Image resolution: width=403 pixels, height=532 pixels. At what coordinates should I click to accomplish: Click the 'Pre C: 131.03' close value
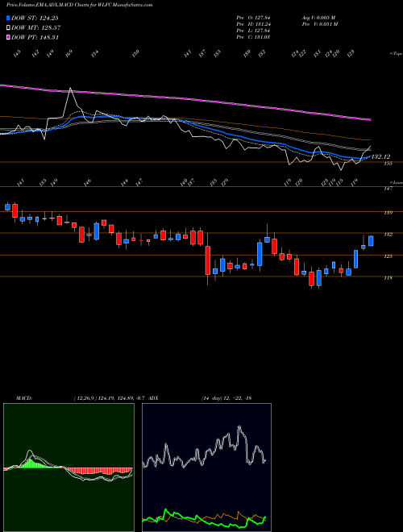253,37
